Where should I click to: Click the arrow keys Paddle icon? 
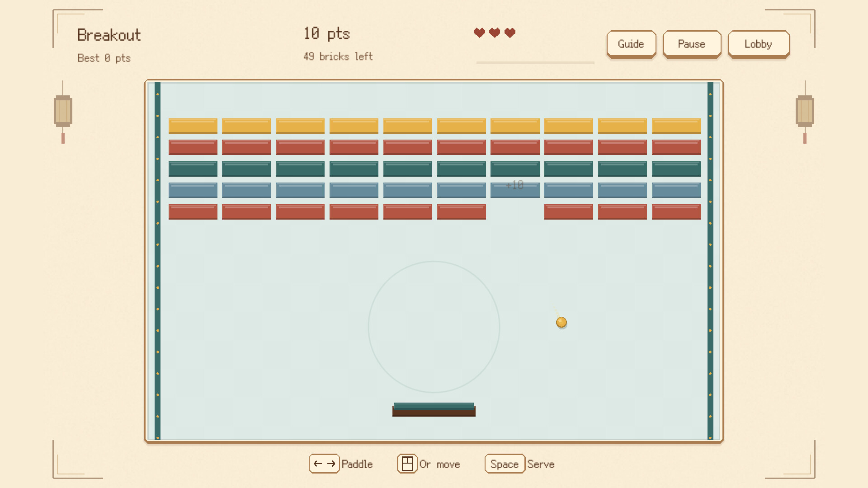click(x=324, y=464)
